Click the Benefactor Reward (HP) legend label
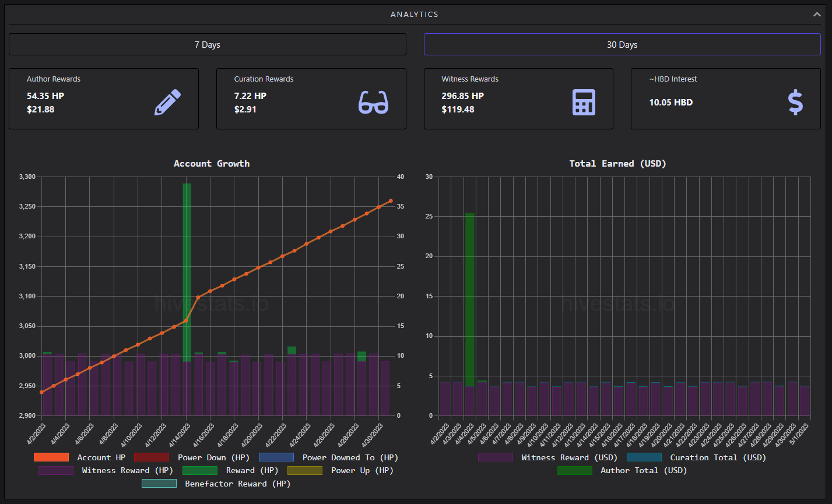The width and height of the screenshot is (832, 504). [x=238, y=484]
